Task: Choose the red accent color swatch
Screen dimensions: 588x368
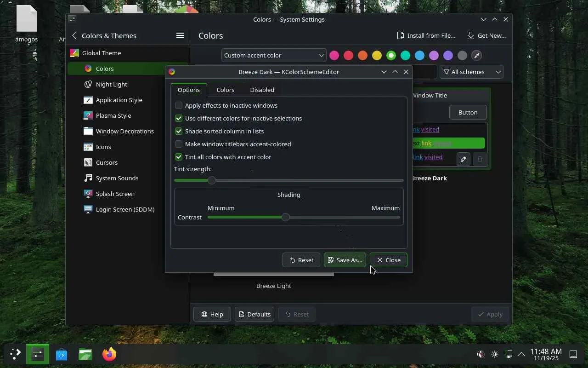Action: [x=348, y=55]
